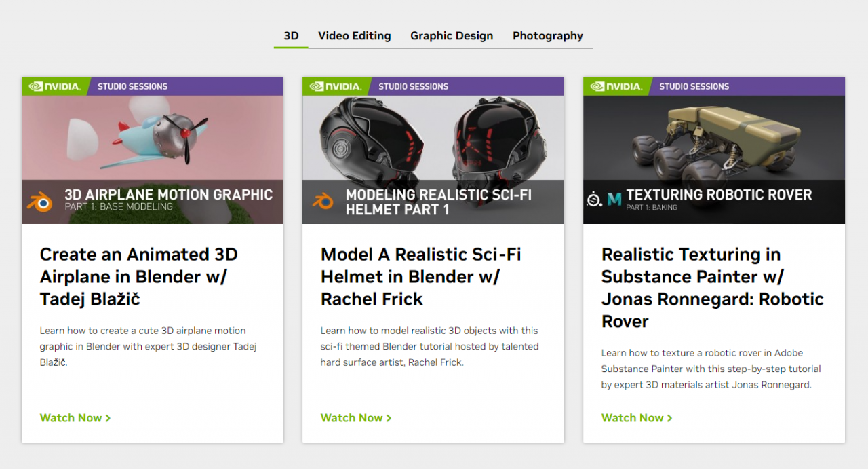Click the Substance Painter icon on the rover thumbnail
This screenshot has height=469, width=868.
594,200
